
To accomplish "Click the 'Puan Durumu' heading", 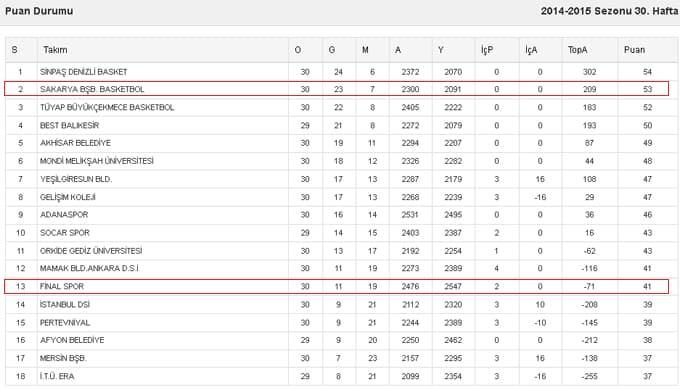I will 39,11.
